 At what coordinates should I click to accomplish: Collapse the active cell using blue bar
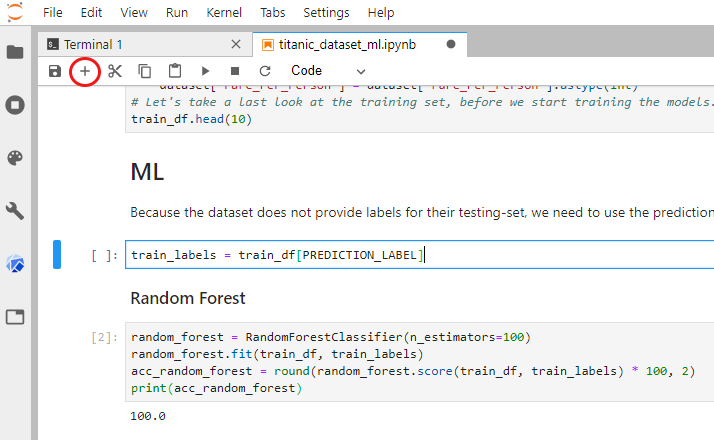[57, 255]
